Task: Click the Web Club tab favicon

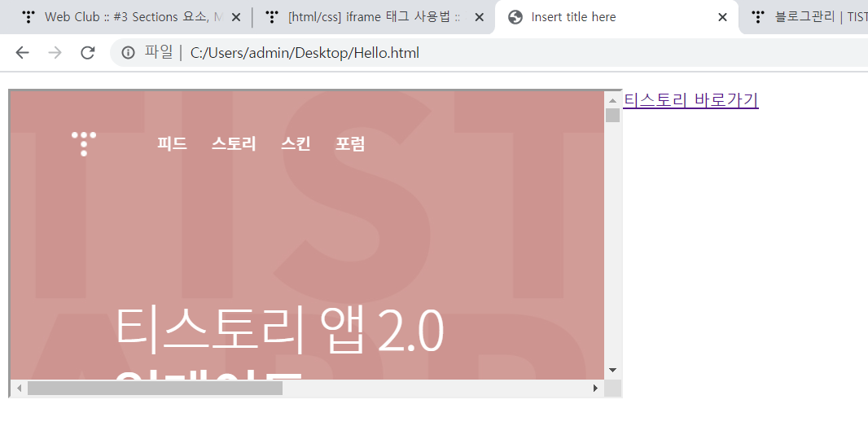Action: coord(28,17)
